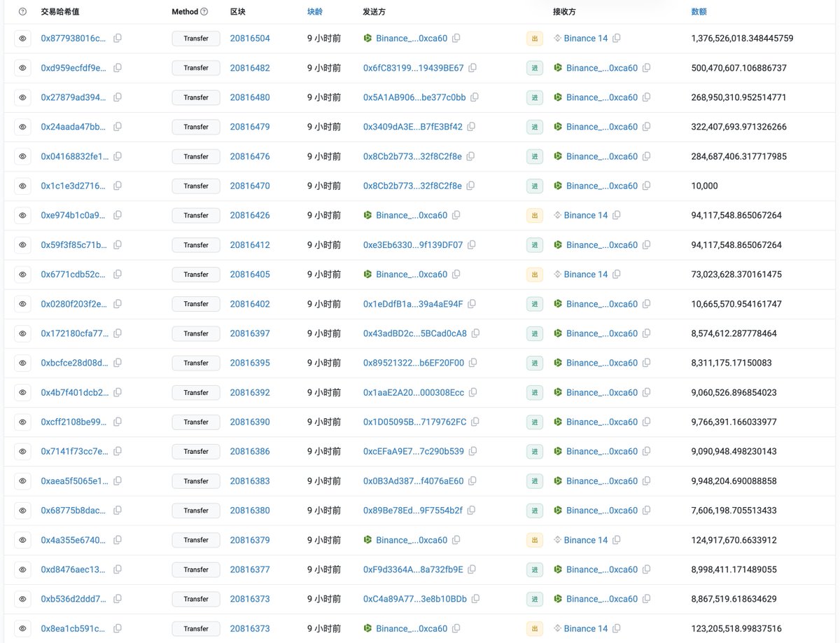Select amount 123,205,518.99837516

[736, 628]
